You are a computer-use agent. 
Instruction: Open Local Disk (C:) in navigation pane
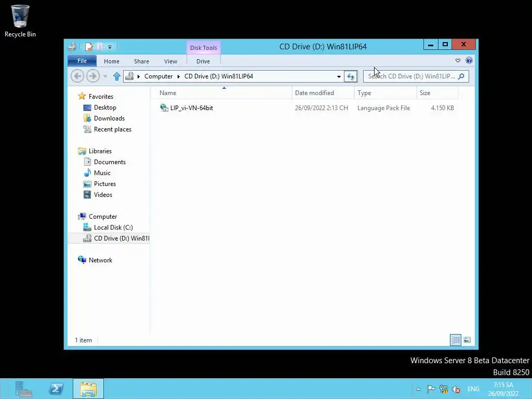113,228
